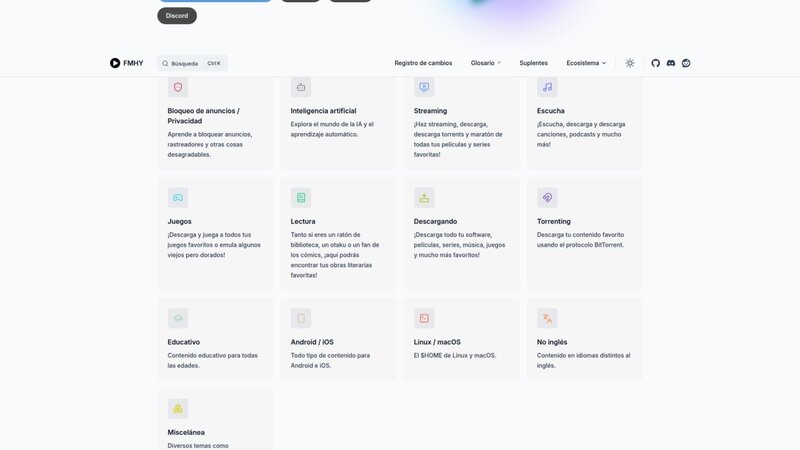
Task: Expand the Ecosistema dropdown menu
Action: 586,63
